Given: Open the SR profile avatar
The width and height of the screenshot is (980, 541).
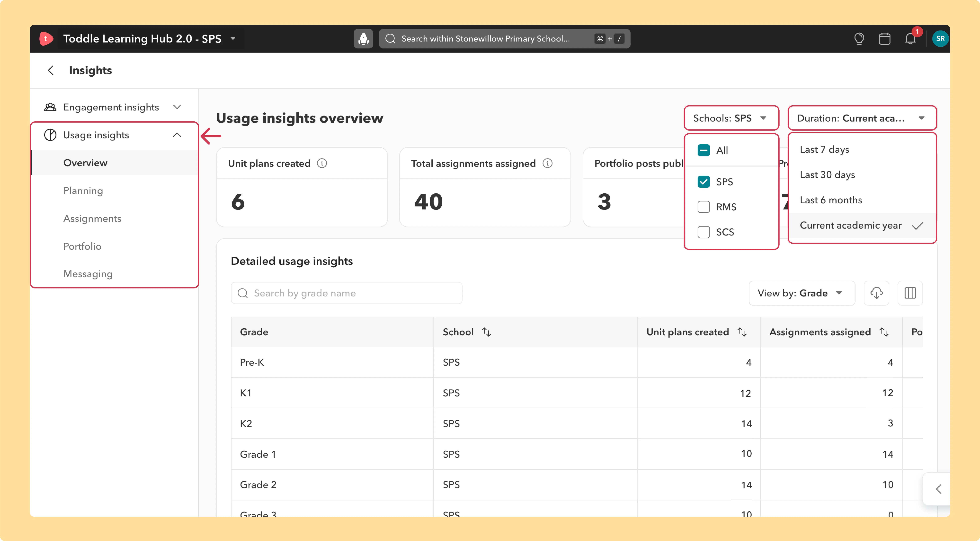Looking at the screenshot, I should (940, 38).
